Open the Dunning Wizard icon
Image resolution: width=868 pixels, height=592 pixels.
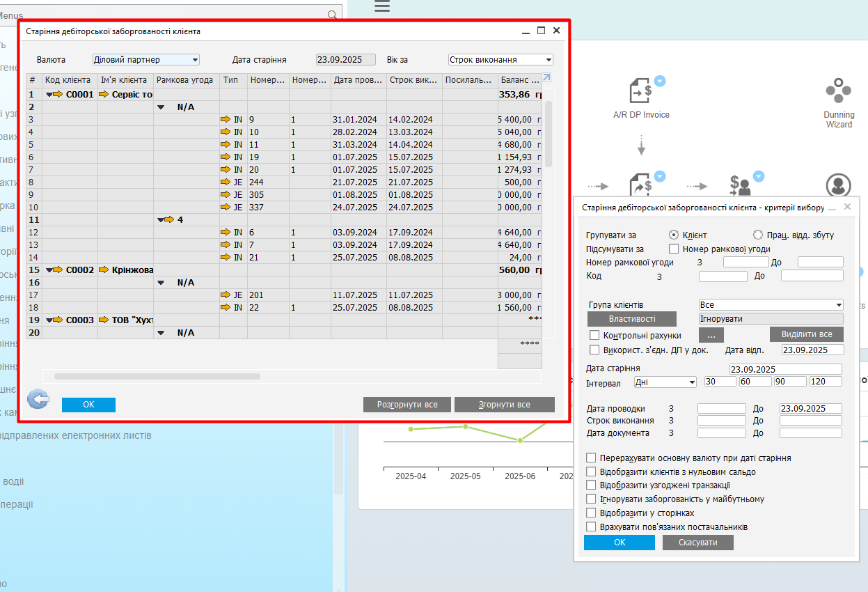pos(839,91)
